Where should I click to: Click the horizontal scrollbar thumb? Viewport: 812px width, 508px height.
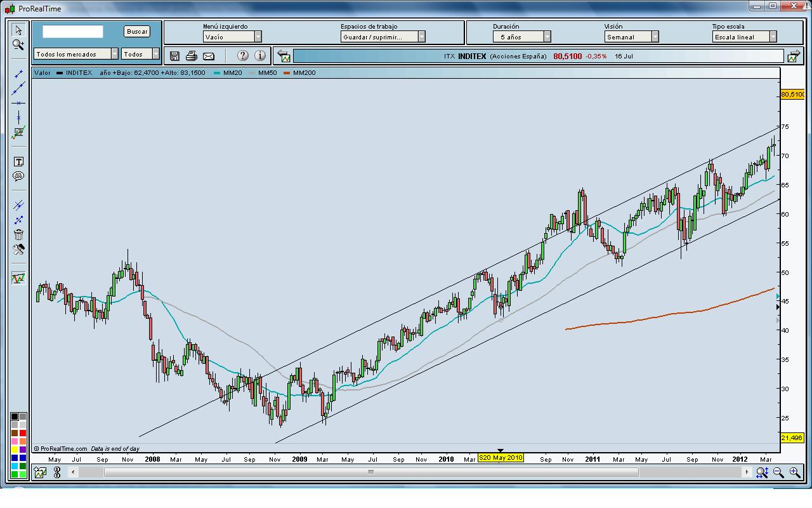click(x=371, y=472)
